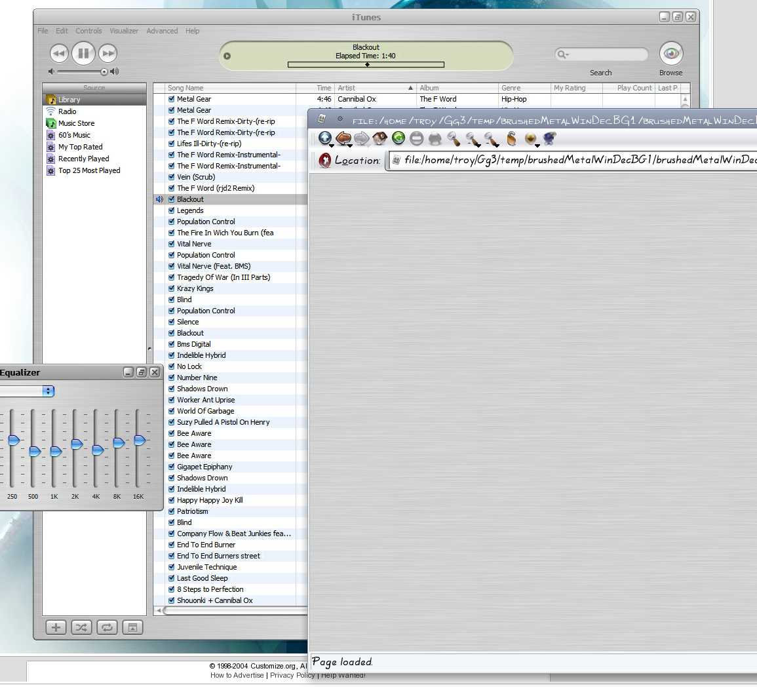Toggle repeat with the loop-arrows button

[x=107, y=628]
